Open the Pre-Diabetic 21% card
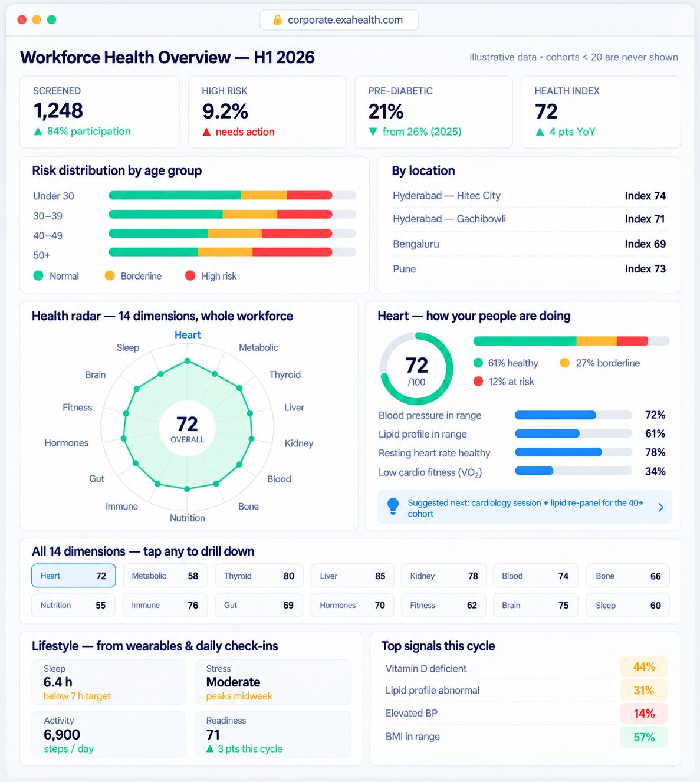700x782 pixels. pyautogui.click(x=433, y=112)
